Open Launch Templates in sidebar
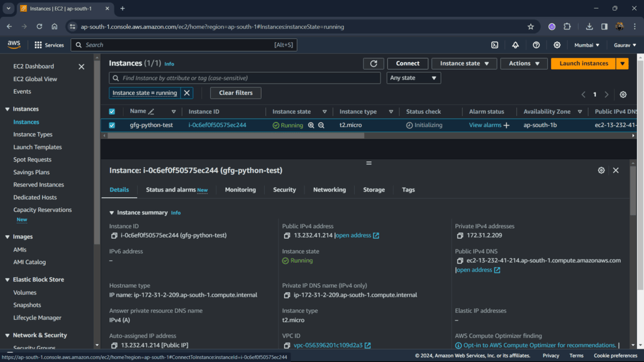Image resolution: width=644 pixels, height=362 pixels. pos(37,147)
